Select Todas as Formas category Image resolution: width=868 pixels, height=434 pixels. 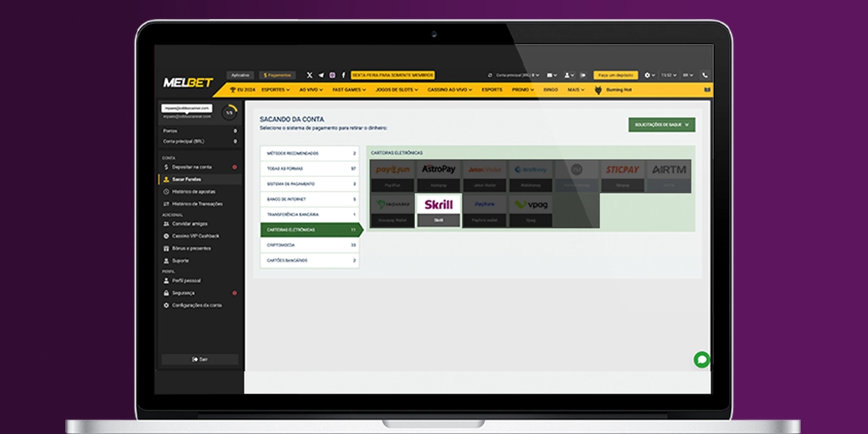(x=310, y=169)
